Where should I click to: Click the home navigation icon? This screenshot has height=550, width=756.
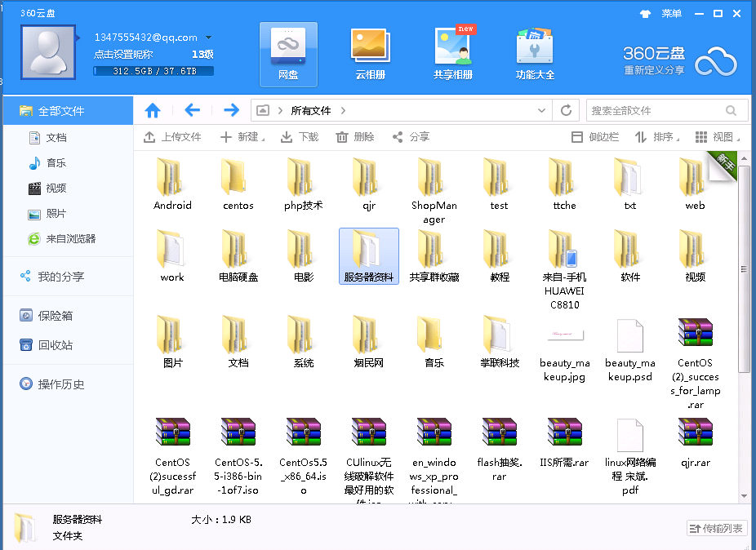[x=153, y=110]
